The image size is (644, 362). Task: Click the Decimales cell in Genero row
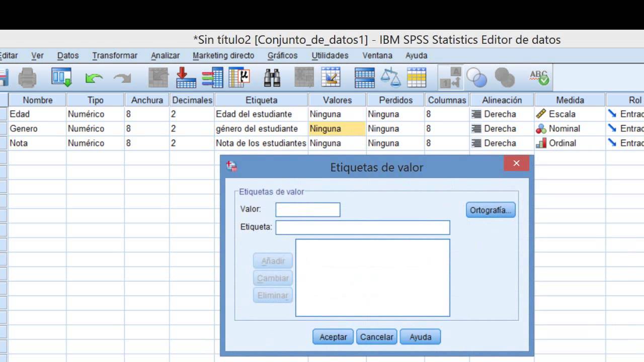click(192, 129)
